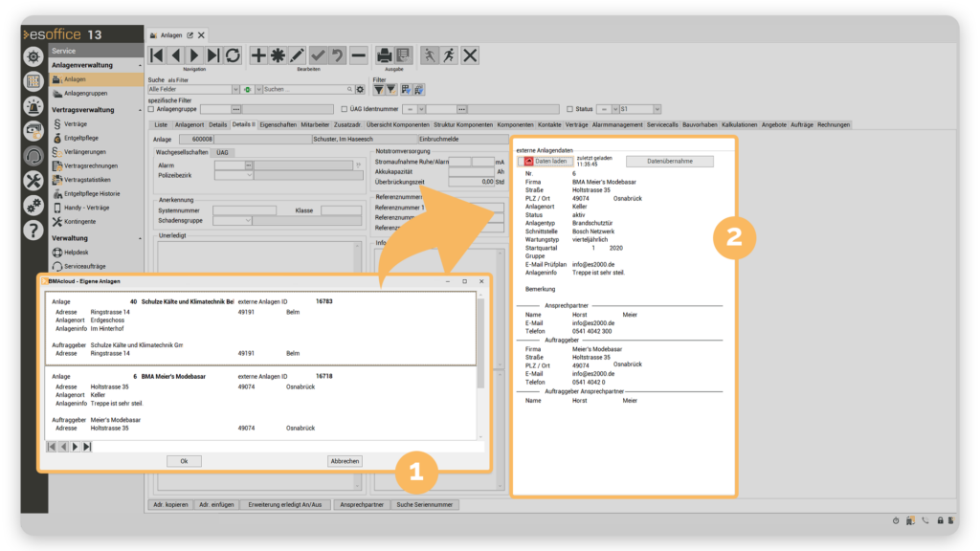Select the BMA Meier's Modebasar entry
Viewport: 980px width, 551px height.
click(x=260, y=403)
